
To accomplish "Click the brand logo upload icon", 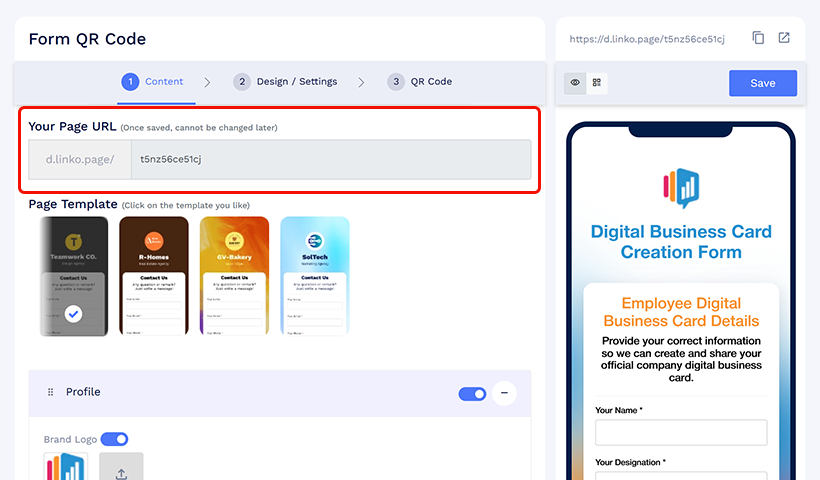I will click(121, 469).
